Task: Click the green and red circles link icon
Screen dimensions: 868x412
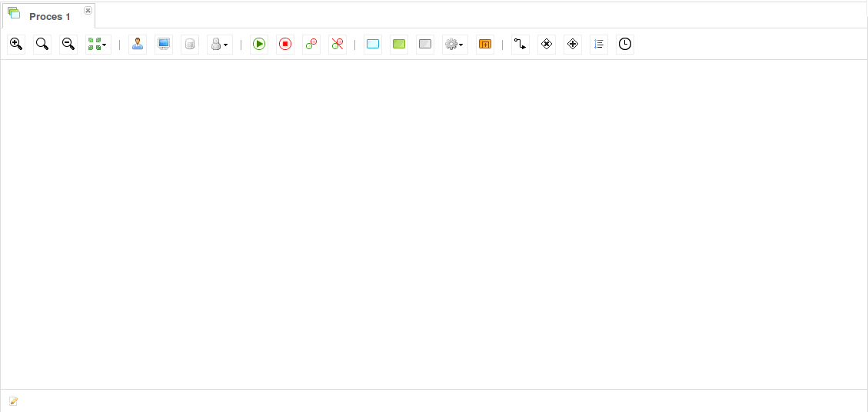Action: 311,45
